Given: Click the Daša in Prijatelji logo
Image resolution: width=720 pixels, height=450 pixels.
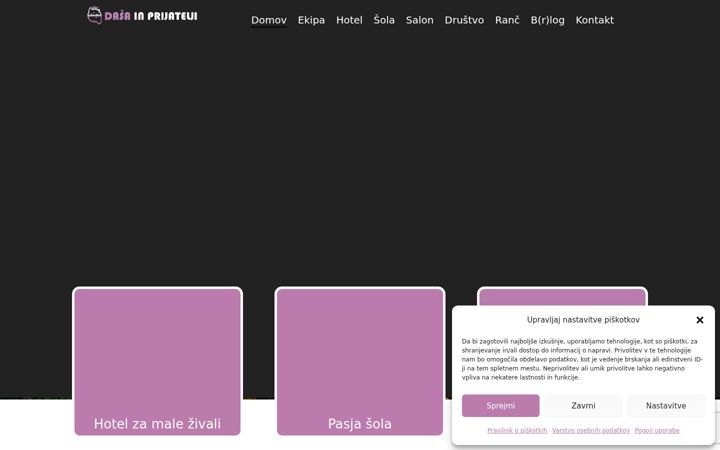Looking at the screenshot, I should click(x=142, y=15).
